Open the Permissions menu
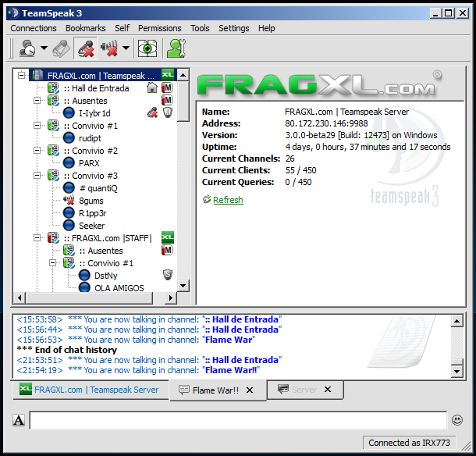This screenshot has height=456, width=476. point(160,28)
